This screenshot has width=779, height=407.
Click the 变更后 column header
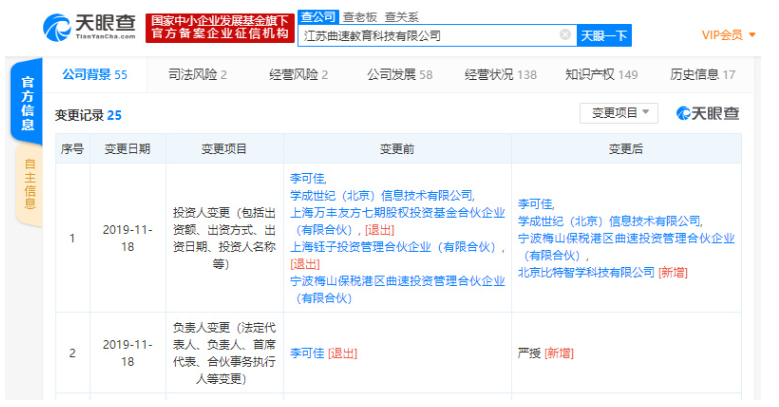click(625, 149)
